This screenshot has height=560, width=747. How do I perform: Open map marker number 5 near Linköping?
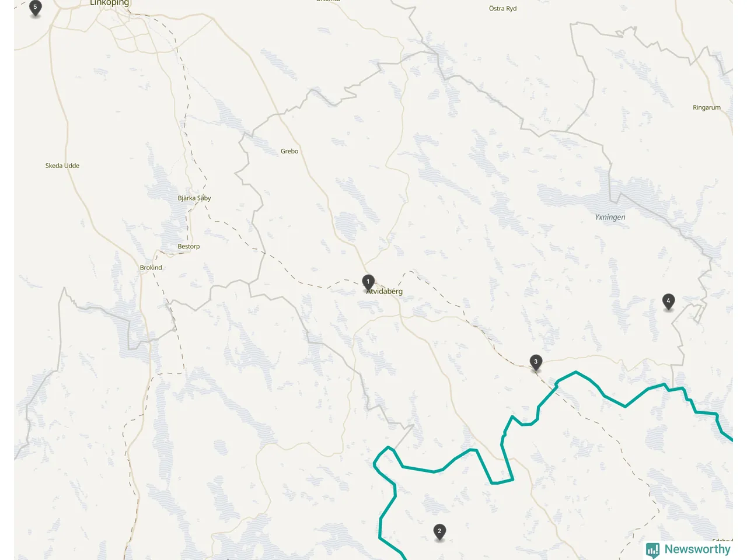tap(35, 9)
